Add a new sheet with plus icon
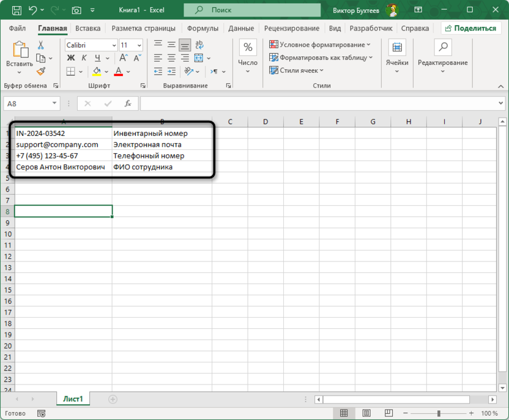Screen dimensions: 509x420 [x=113, y=399]
